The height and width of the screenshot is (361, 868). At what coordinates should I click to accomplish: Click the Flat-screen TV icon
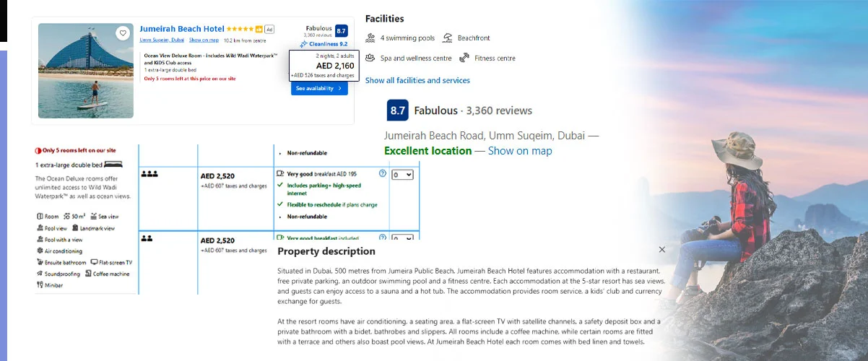(x=94, y=262)
